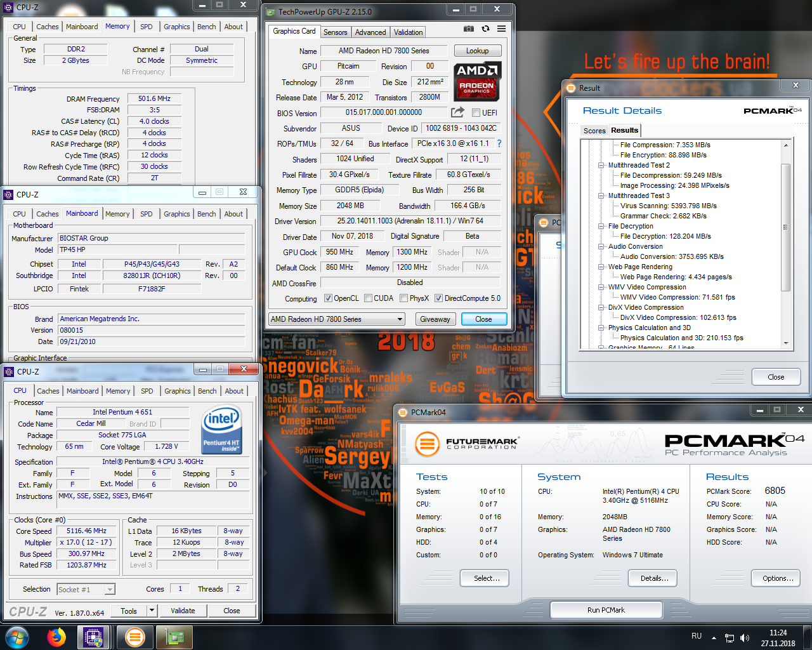Click the GPU-Z title bar app icon
The image size is (812, 650).
270,11
